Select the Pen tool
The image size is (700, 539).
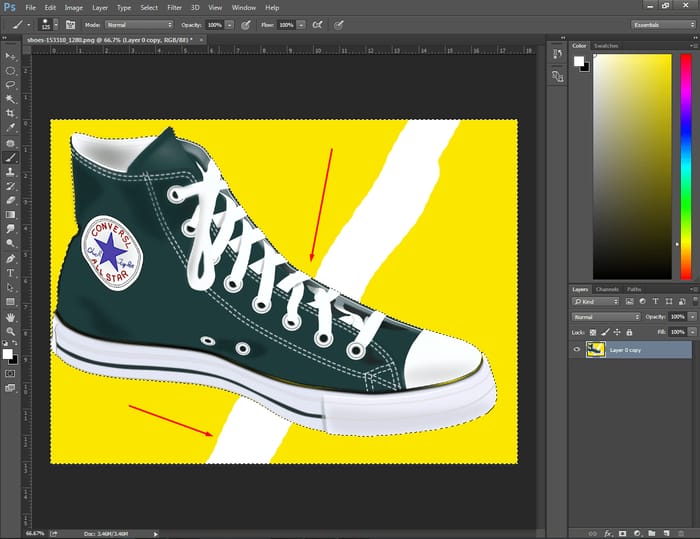[10, 259]
